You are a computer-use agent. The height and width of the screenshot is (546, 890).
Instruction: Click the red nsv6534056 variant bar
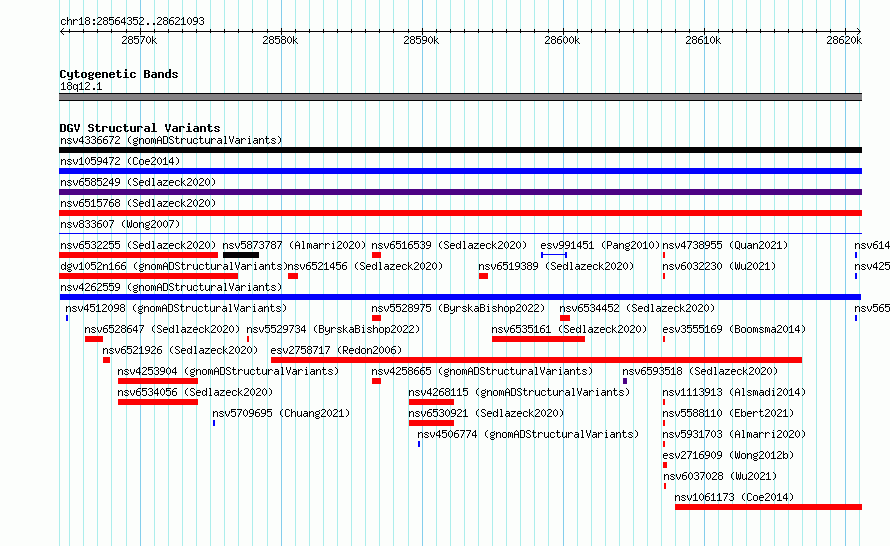(158, 402)
